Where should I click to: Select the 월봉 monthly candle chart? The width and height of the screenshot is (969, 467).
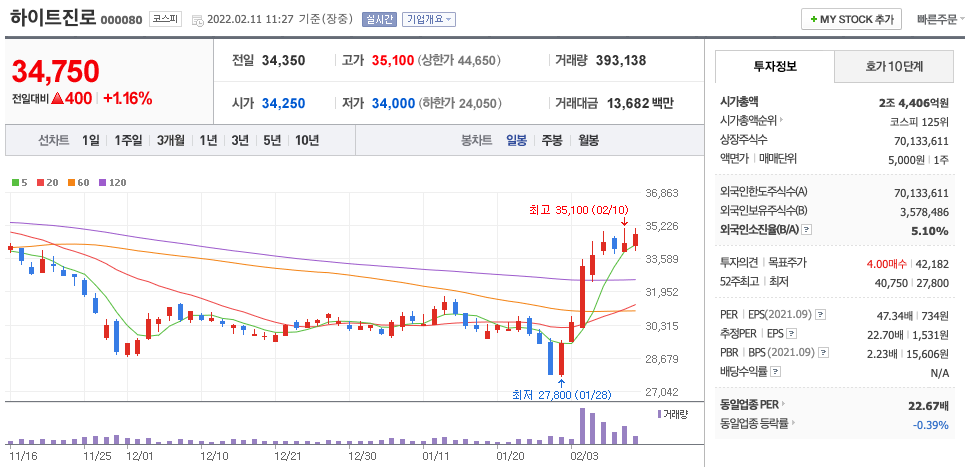click(588, 140)
